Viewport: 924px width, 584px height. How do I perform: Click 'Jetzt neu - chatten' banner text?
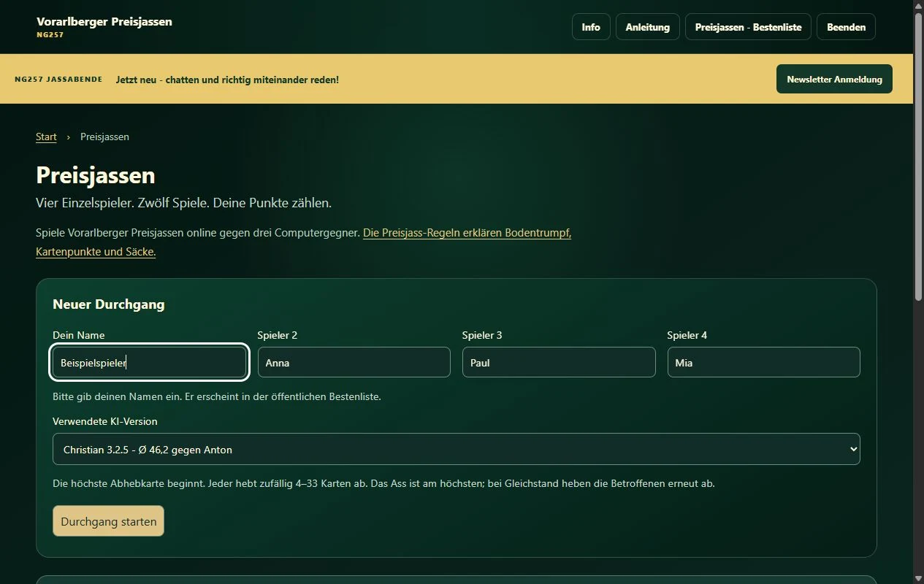(x=227, y=79)
